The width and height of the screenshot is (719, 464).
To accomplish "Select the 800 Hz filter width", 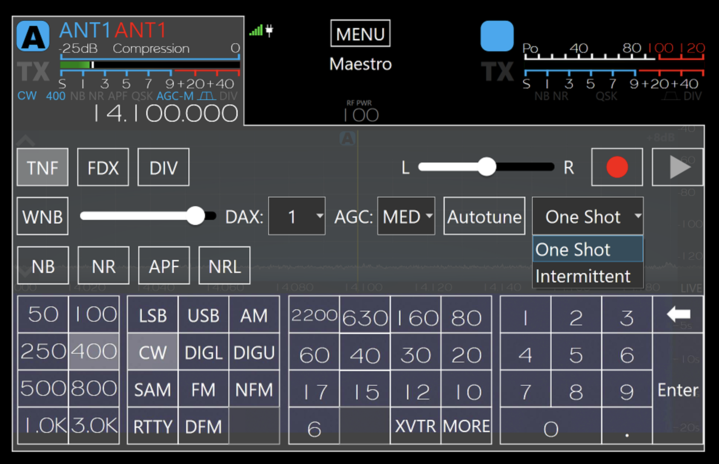I will pos(94,389).
